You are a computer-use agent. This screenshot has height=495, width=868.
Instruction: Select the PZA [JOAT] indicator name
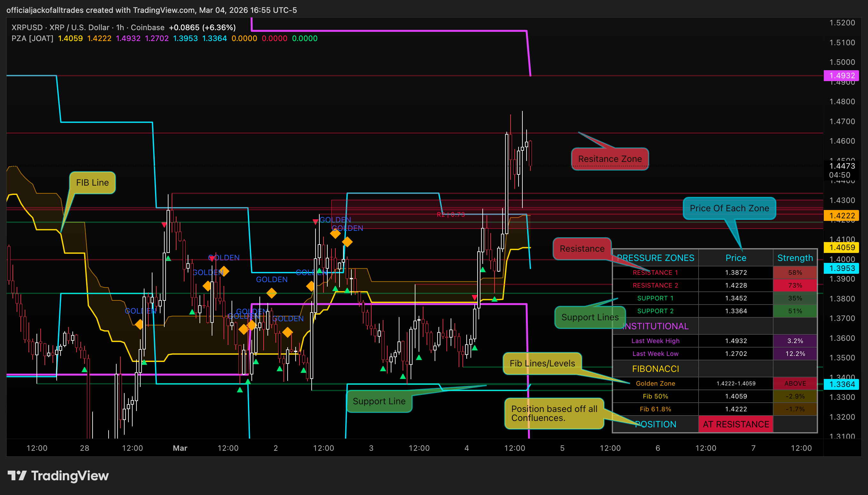coord(32,38)
